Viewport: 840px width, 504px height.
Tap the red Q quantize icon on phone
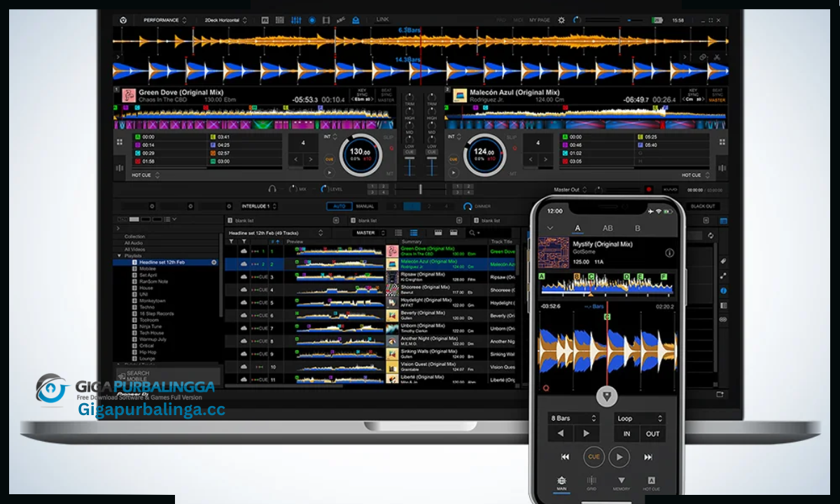coord(546,387)
